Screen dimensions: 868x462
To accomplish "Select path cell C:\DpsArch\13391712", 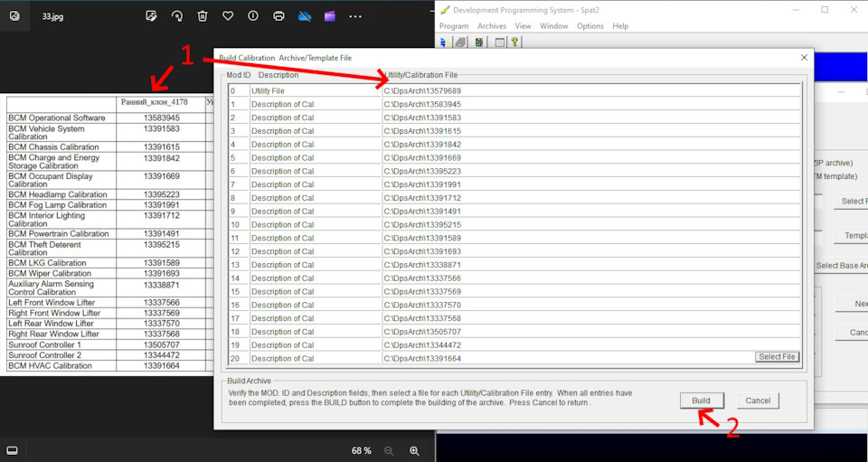I will coord(590,197).
